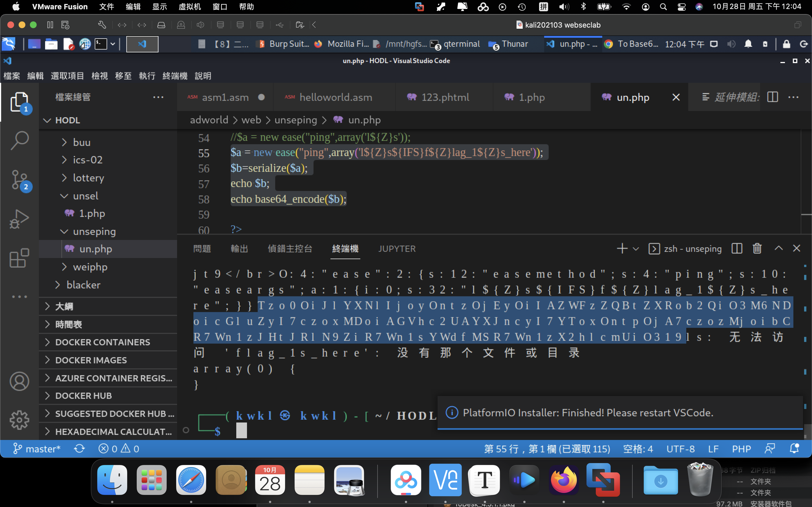The height and width of the screenshot is (507, 812).
Task: Open new terminal profile dropdown arrow
Action: pos(636,249)
